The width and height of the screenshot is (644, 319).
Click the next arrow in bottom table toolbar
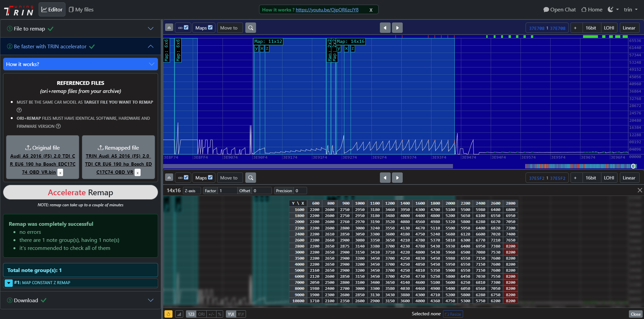click(397, 178)
